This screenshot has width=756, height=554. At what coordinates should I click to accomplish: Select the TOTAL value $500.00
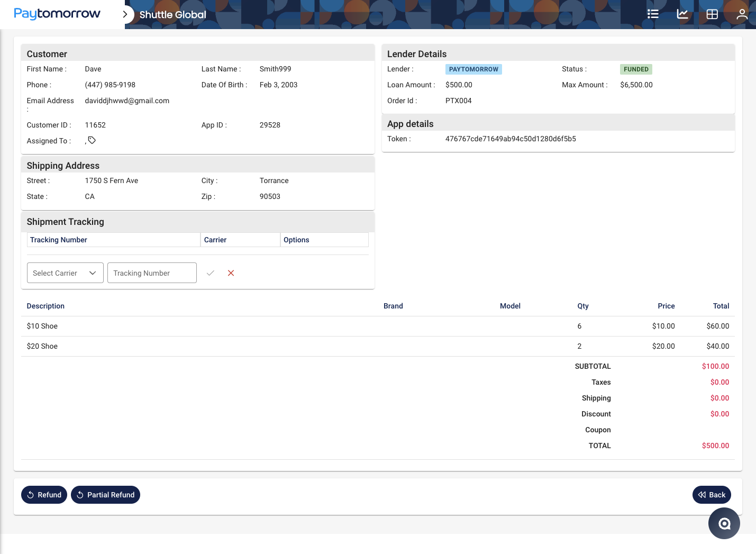715,446
